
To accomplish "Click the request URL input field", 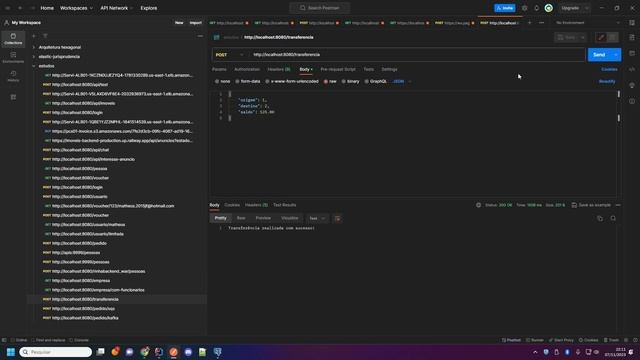I will [x=417, y=55].
